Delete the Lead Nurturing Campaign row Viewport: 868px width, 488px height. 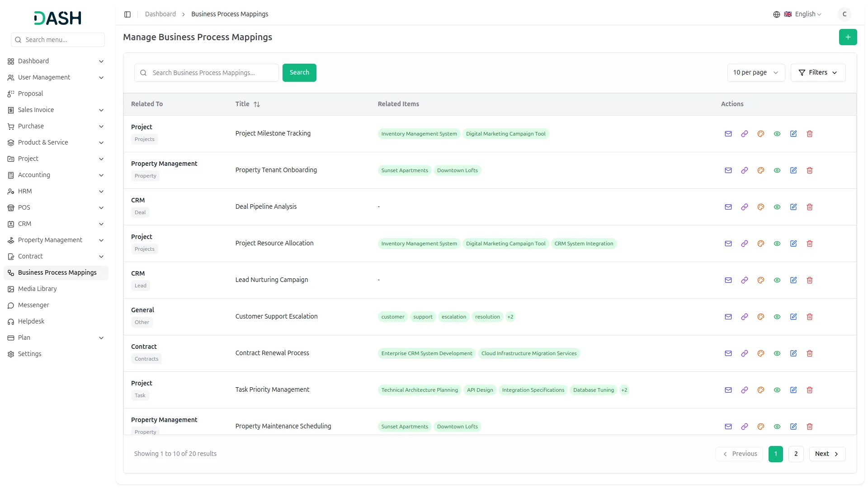809,280
